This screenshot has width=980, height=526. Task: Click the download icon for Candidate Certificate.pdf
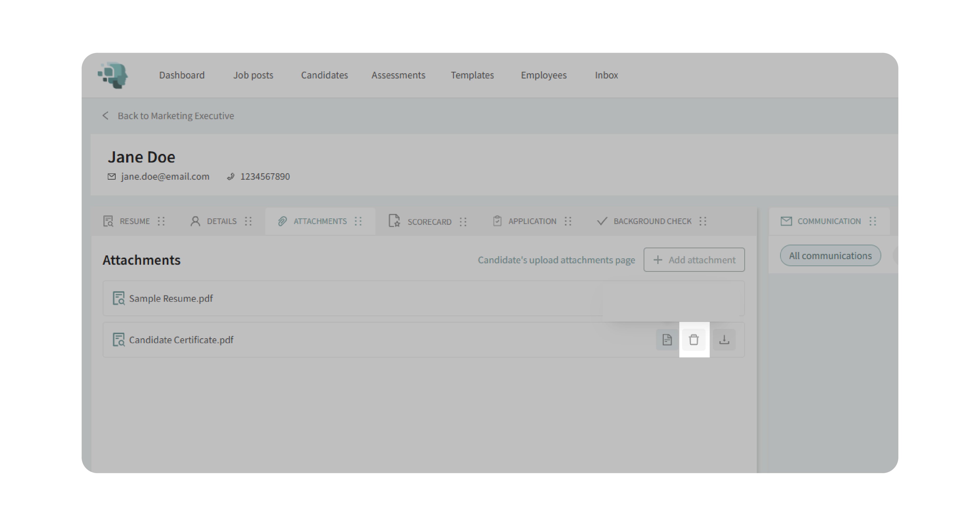[724, 339]
